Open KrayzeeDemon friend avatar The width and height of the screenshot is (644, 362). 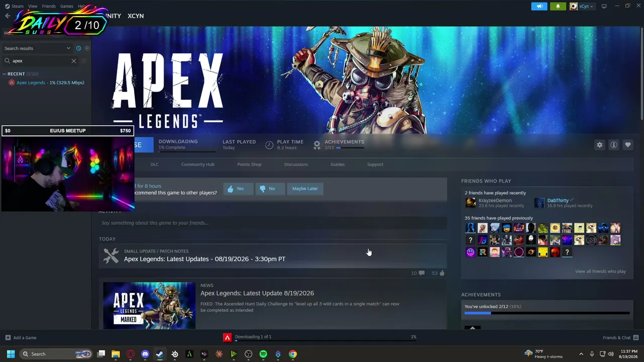(470, 203)
